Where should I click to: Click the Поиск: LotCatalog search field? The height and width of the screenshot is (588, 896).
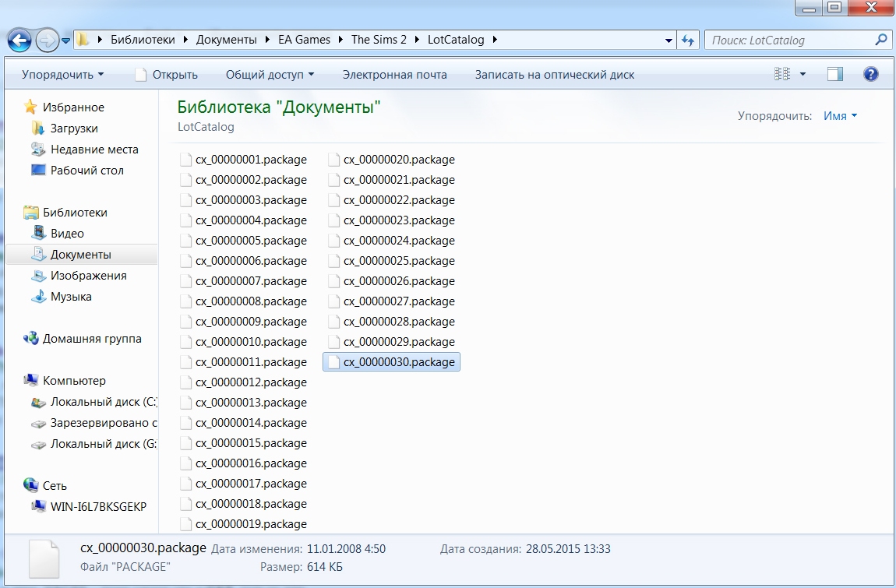tap(787, 40)
